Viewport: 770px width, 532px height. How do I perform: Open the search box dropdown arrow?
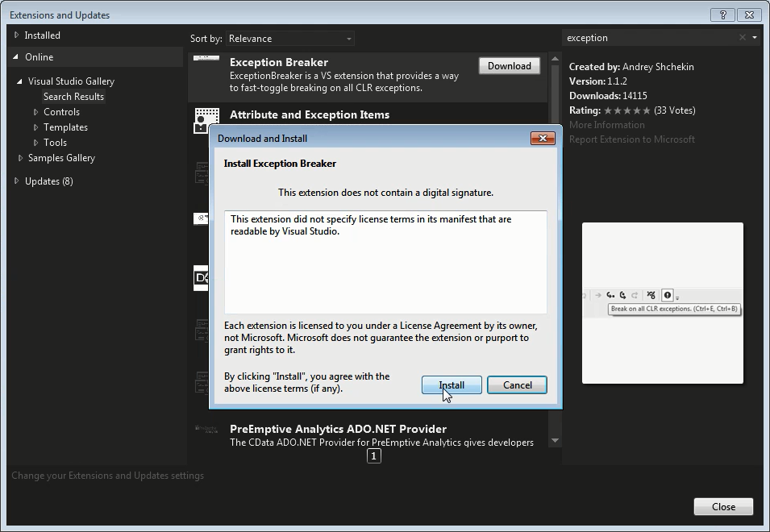click(x=755, y=37)
